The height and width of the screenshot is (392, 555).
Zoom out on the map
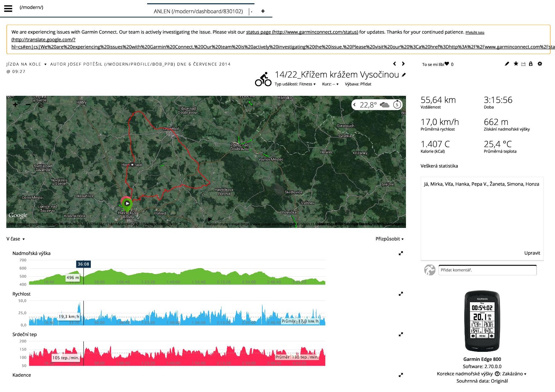(x=28, y=104)
